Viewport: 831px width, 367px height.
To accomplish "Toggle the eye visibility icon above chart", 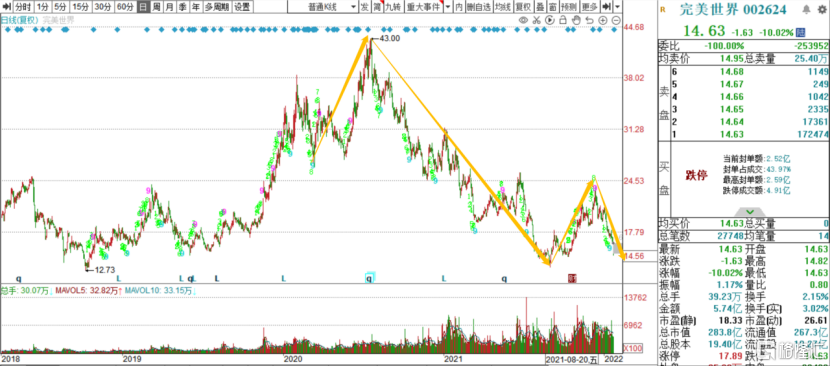I will tap(523, 20).
